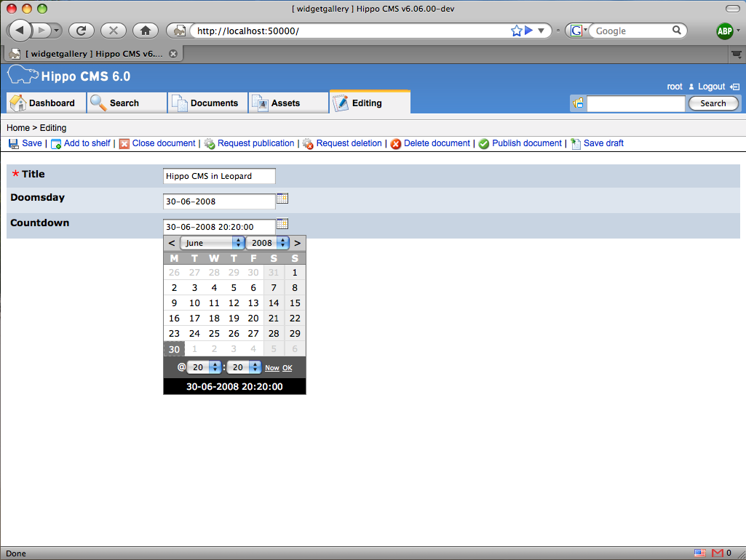Switch to the Dashboard tab

(45, 103)
